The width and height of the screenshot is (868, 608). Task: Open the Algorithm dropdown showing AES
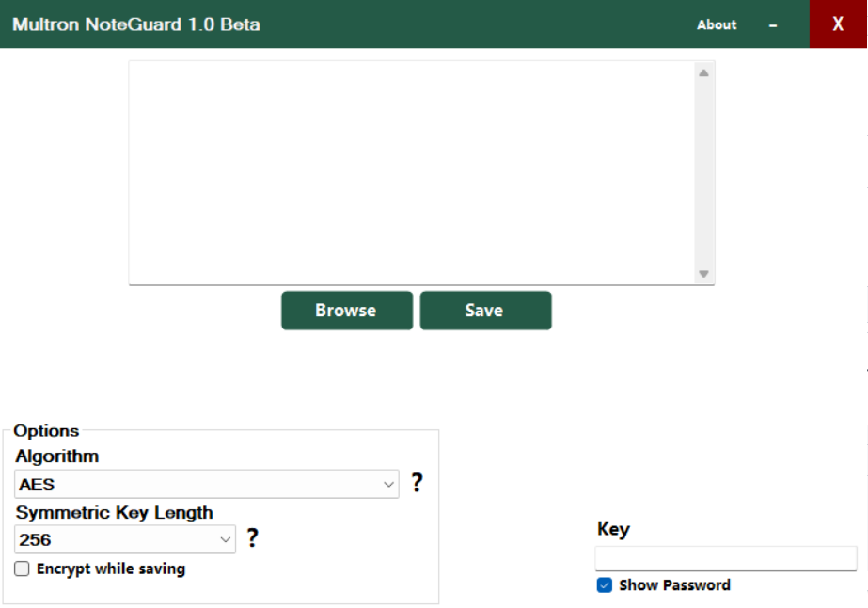[x=207, y=485]
